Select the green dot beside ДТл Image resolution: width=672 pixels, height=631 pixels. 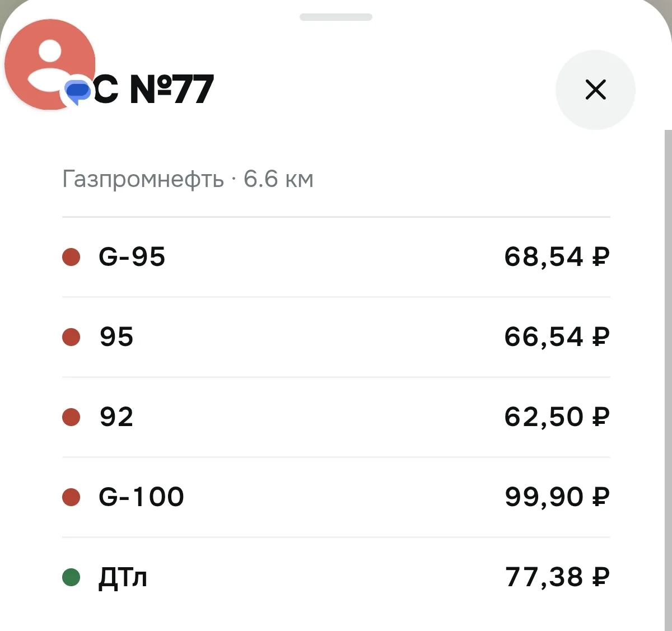(71, 577)
